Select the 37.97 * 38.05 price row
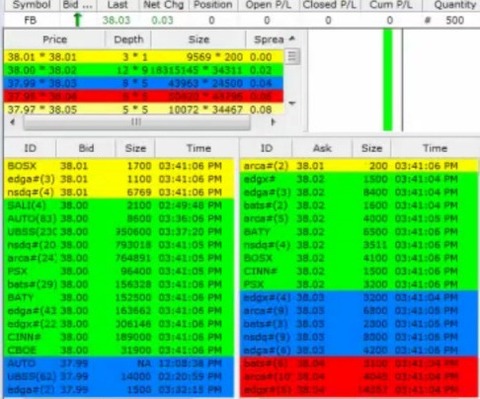Screen dimensions: 480x399 (144, 109)
